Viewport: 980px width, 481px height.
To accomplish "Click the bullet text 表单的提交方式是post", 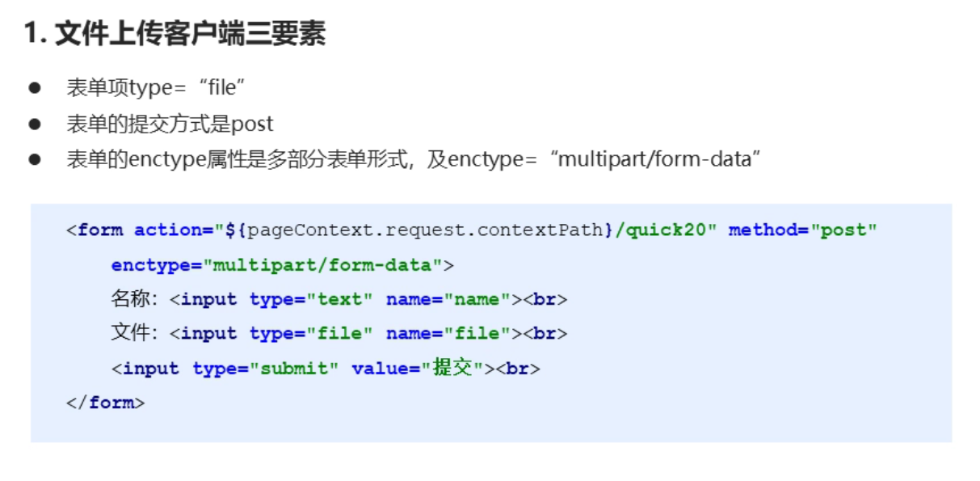I will [170, 124].
